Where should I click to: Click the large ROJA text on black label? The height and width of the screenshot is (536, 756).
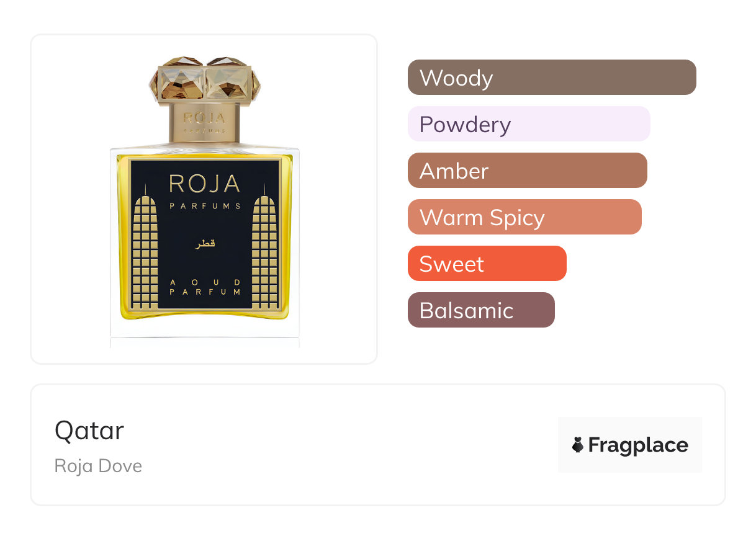pyautogui.click(x=205, y=184)
